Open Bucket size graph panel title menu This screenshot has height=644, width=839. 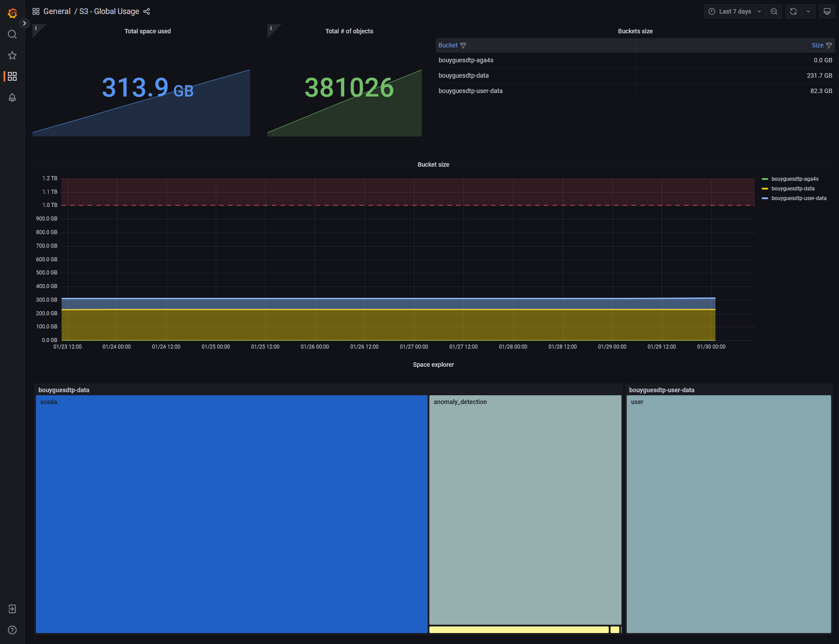(x=433, y=165)
